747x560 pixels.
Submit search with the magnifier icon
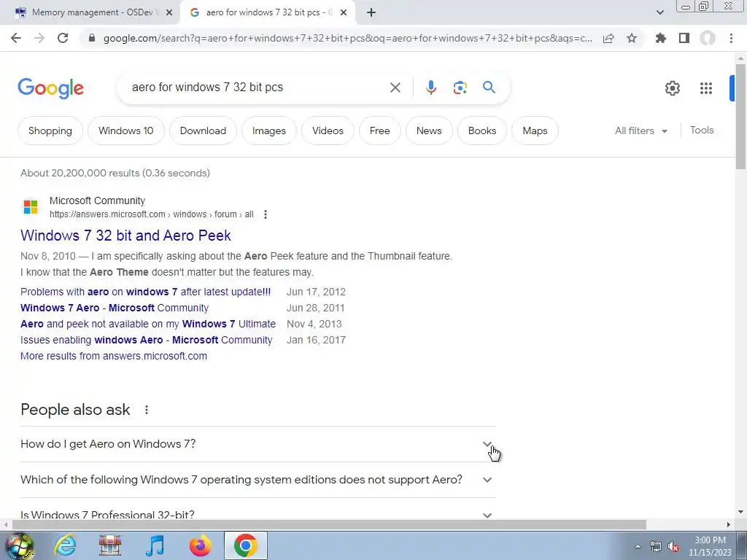[x=489, y=87]
